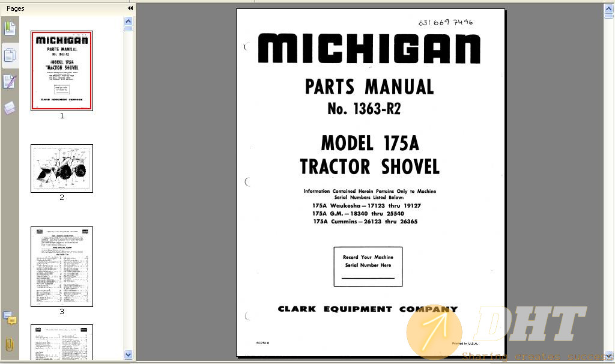Click the handwritten number 631 669 7496
Viewport: 615px width, 364px height.
(x=446, y=22)
